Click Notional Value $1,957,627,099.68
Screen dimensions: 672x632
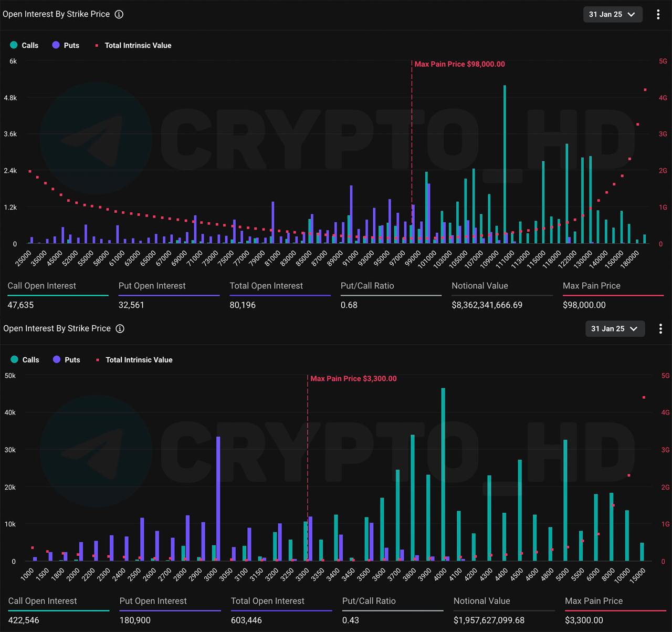(489, 620)
